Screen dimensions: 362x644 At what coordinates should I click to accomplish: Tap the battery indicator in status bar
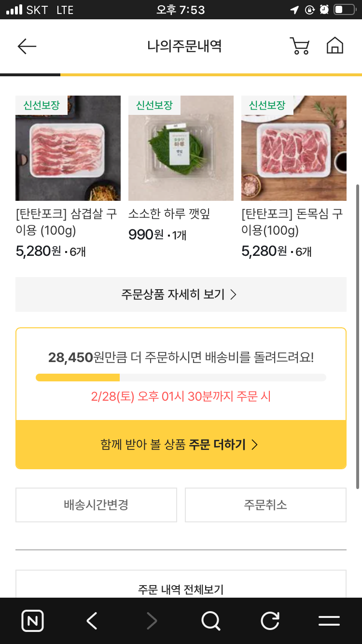pos(344,10)
